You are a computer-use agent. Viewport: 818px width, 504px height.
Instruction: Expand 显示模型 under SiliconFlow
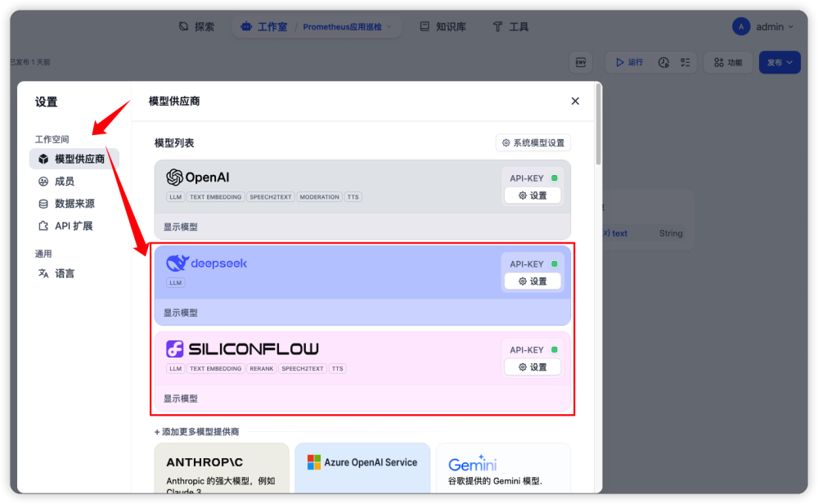(181, 398)
